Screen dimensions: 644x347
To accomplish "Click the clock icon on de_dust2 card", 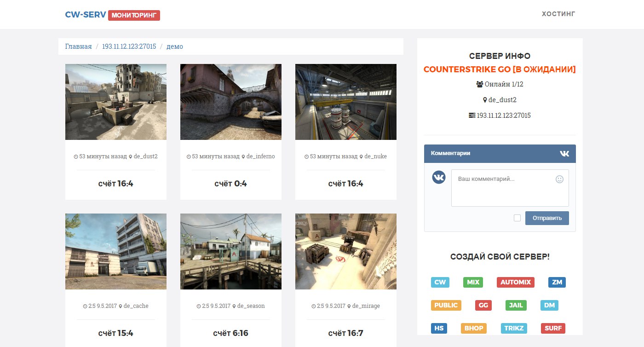I will (x=76, y=157).
